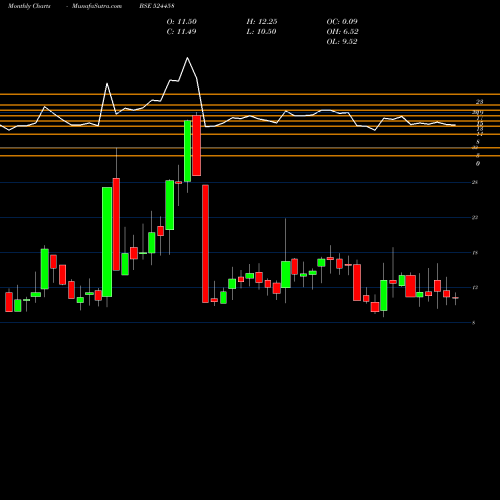The height and width of the screenshot is (500, 500).
Task: Click the MunafaSutra.com label
Action: [x=97, y=6]
